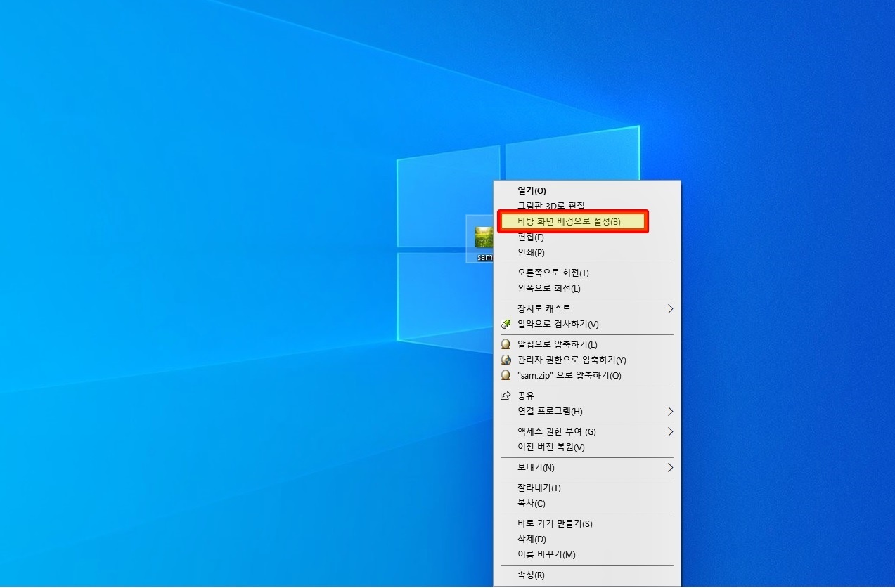Choose 관리자 권한으로 압축하기(Y)
This screenshot has height=588, width=895.
pos(587,360)
